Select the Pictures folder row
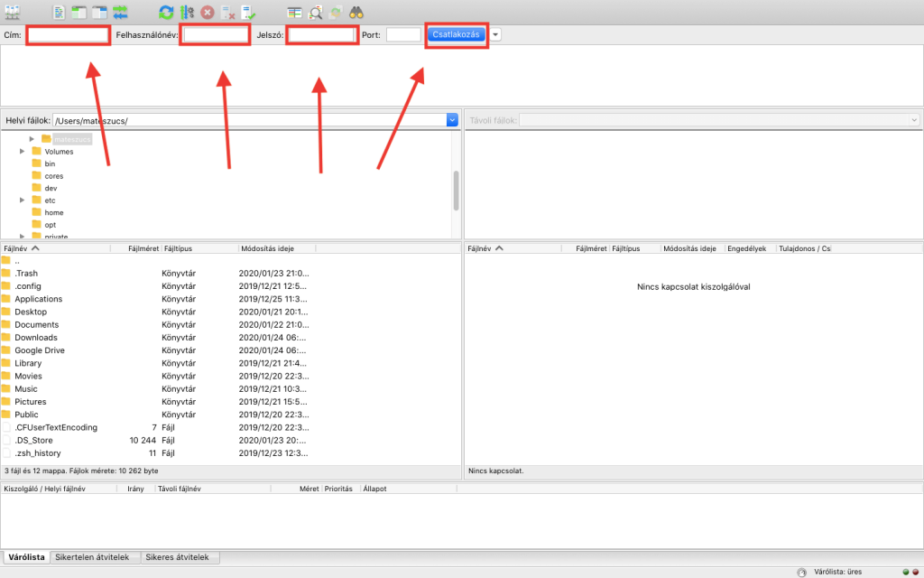 pyautogui.click(x=231, y=402)
